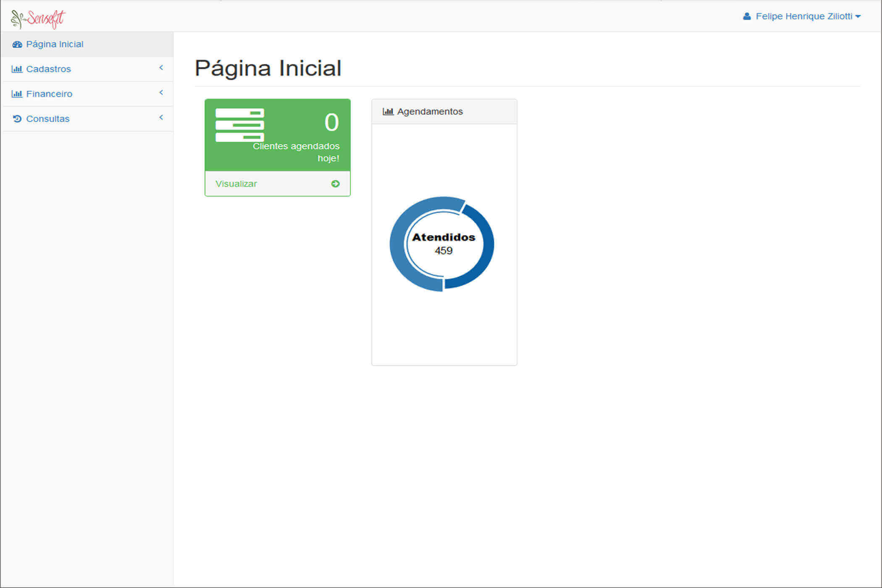Click the chart icon beside Financeiro
Screen dimensions: 882x588
coord(17,94)
